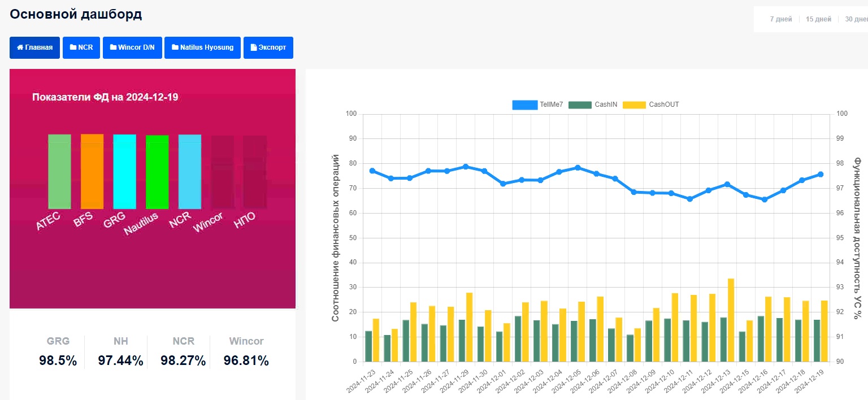The image size is (868, 400).
Task: Click the folder icon on Natilus Hyosung button
Action: 175,48
